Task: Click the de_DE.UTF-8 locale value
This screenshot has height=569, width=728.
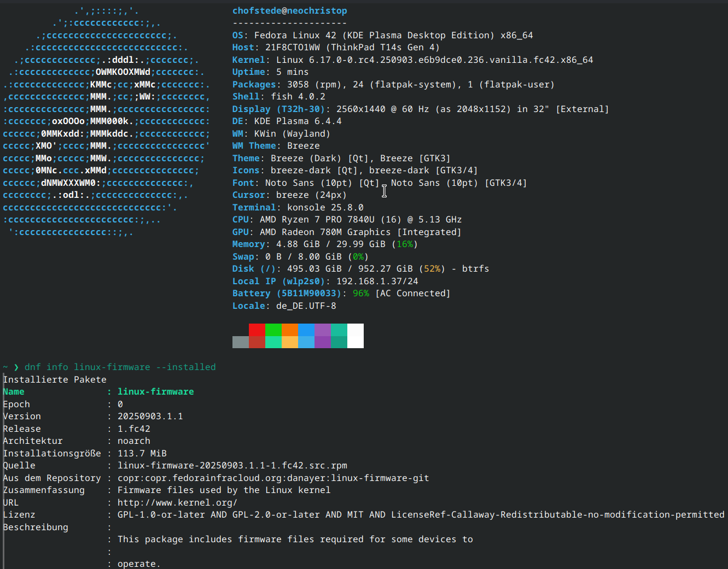Action: click(x=306, y=306)
